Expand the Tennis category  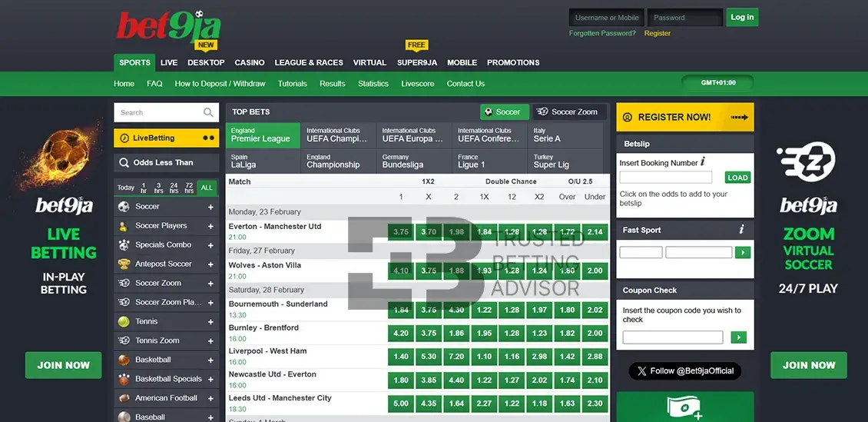pos(210,322)
